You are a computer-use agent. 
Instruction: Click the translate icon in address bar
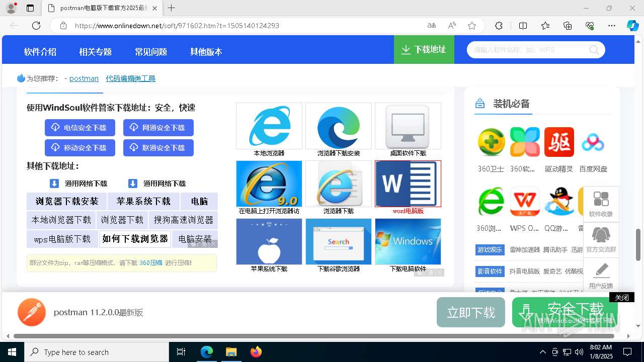coord(432,26)
